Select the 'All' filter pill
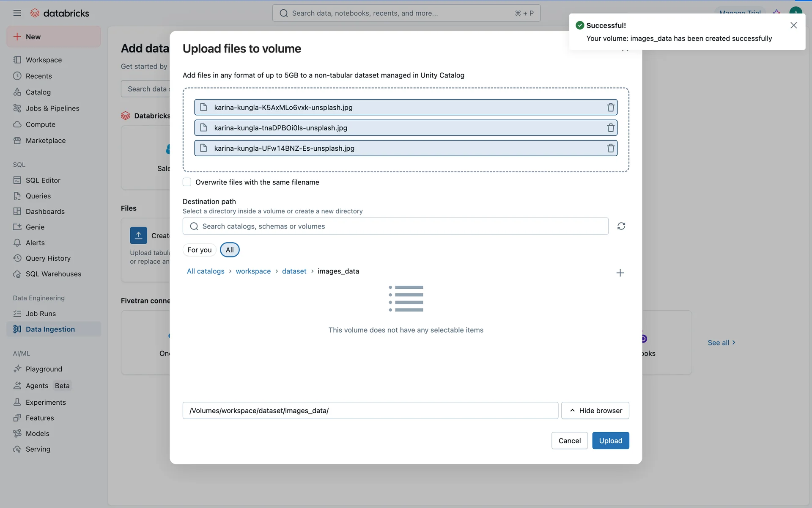The width and height of the screenshot is (812, 508). 230,250
